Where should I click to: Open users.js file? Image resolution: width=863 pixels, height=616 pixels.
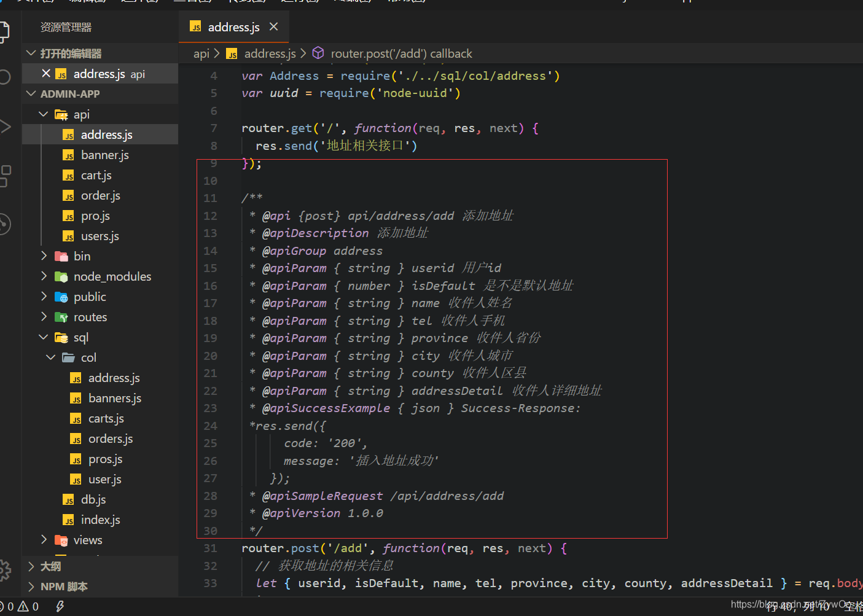[x=100, y=236]
